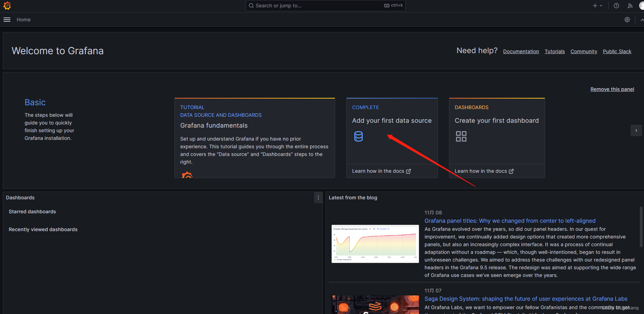644x314 pixels.
Task: Click Latest from the blog title
Action: pos(353,198)
